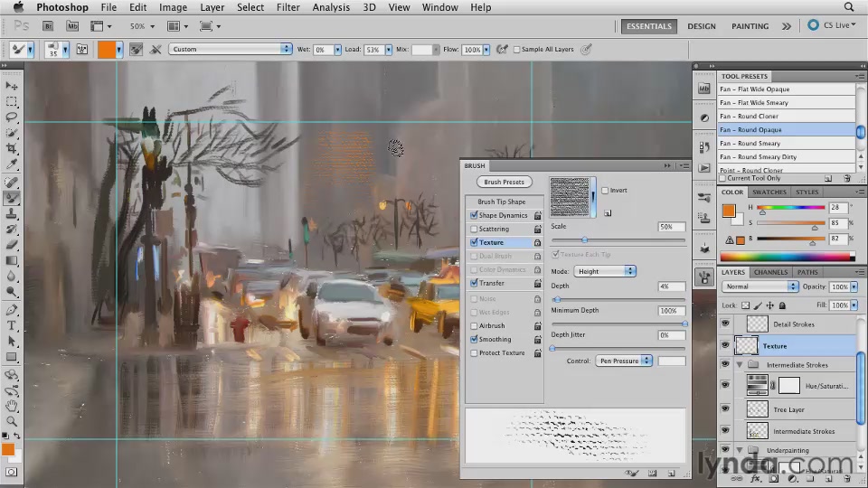Check the Invert texture option
The image size is (868, 488).
605,191
